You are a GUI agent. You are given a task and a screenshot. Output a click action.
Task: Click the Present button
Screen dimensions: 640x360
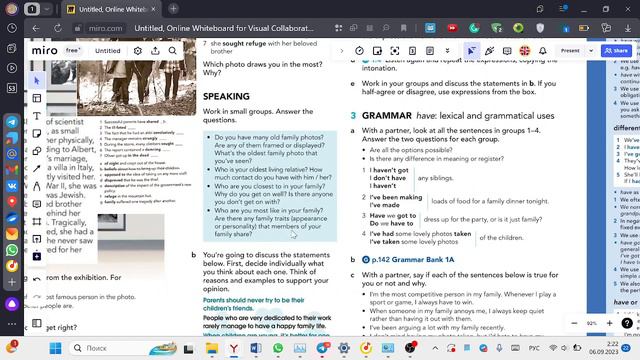point(570,51)
